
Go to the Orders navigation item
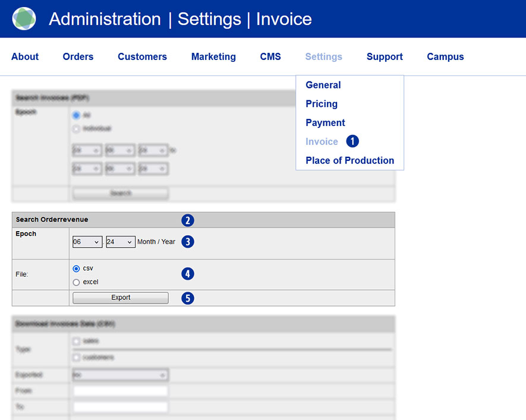point(78,57)
